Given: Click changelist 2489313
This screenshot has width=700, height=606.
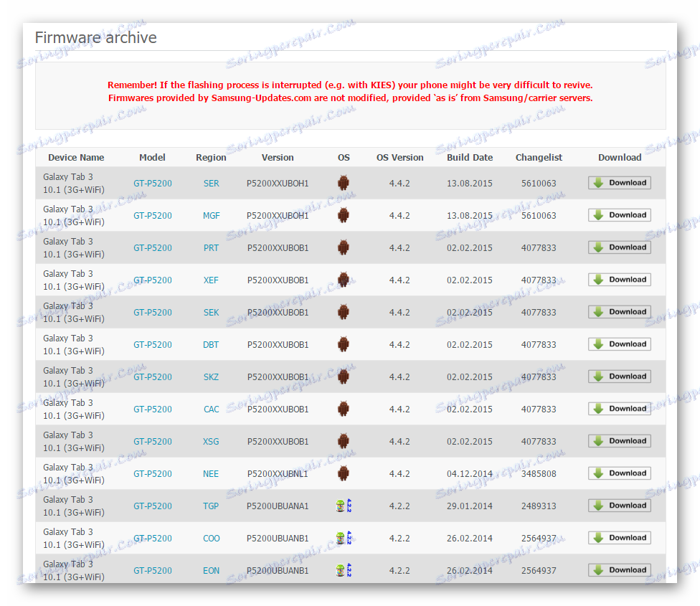Looking at the screenshot, I should (x=539, y=506).
